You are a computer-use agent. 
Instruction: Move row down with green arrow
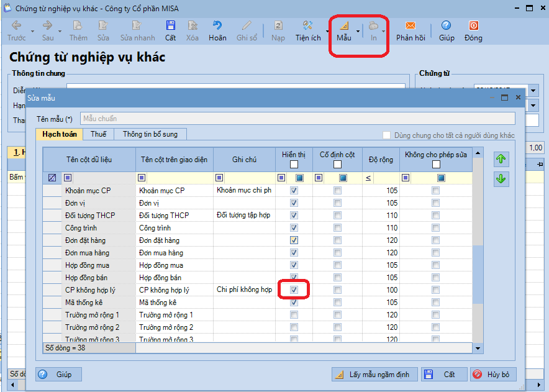pos(501,179)
